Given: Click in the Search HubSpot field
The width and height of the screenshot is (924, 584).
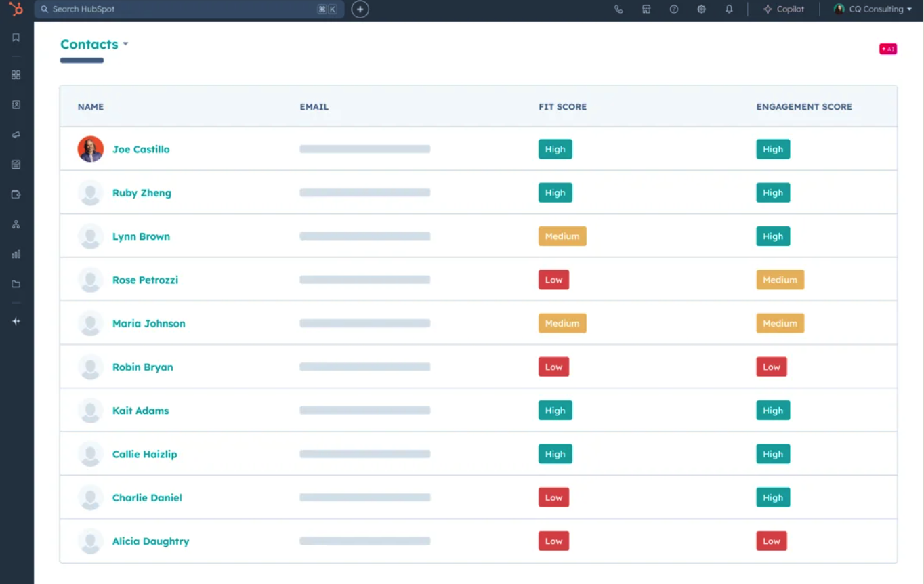Looking at the screenshot, I should (x=176, y=9).
